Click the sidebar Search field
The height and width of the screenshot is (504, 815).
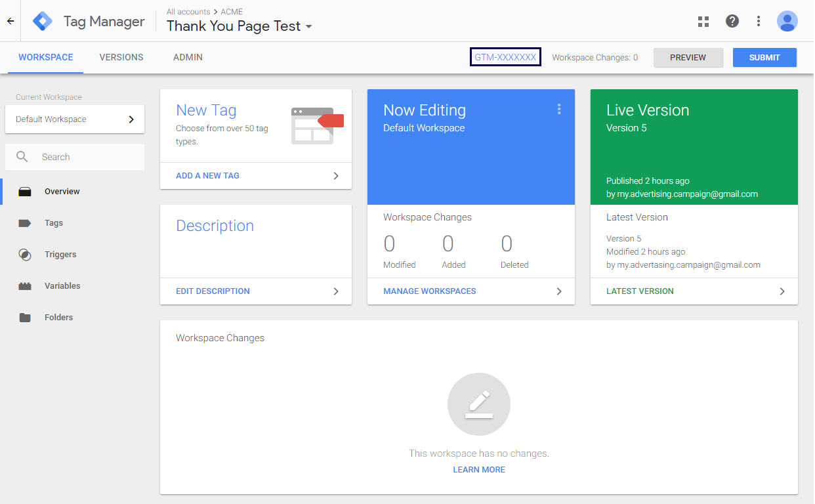click(x=85, y=157)
